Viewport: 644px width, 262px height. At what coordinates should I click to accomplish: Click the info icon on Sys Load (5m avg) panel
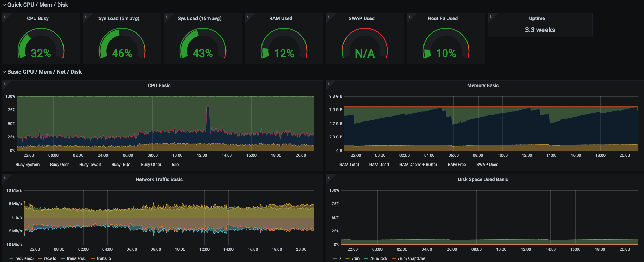(86, 16)
